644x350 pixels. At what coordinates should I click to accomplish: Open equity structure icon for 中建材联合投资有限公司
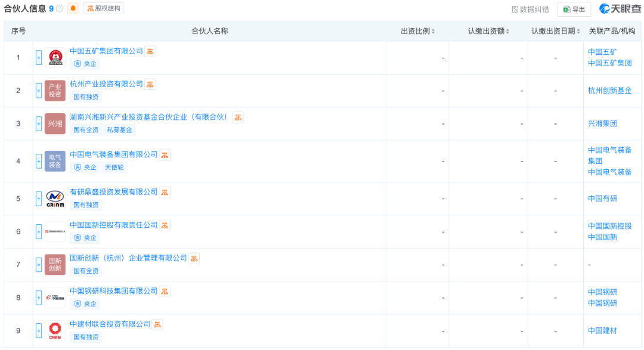tap(157, 324)
